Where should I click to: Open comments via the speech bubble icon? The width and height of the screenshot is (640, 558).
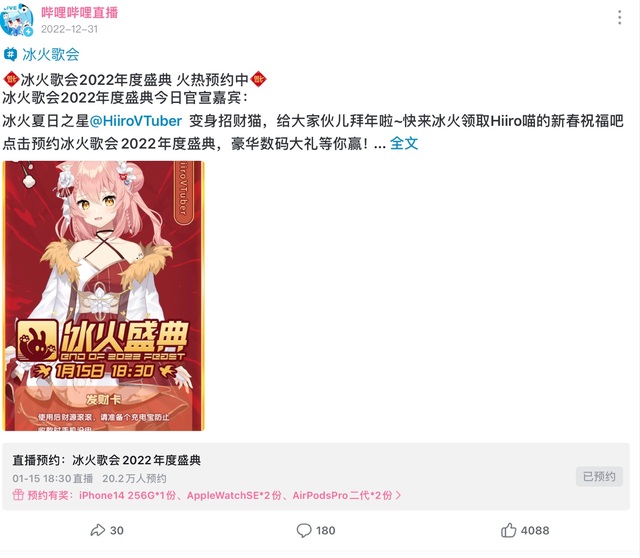pos(304,530)
